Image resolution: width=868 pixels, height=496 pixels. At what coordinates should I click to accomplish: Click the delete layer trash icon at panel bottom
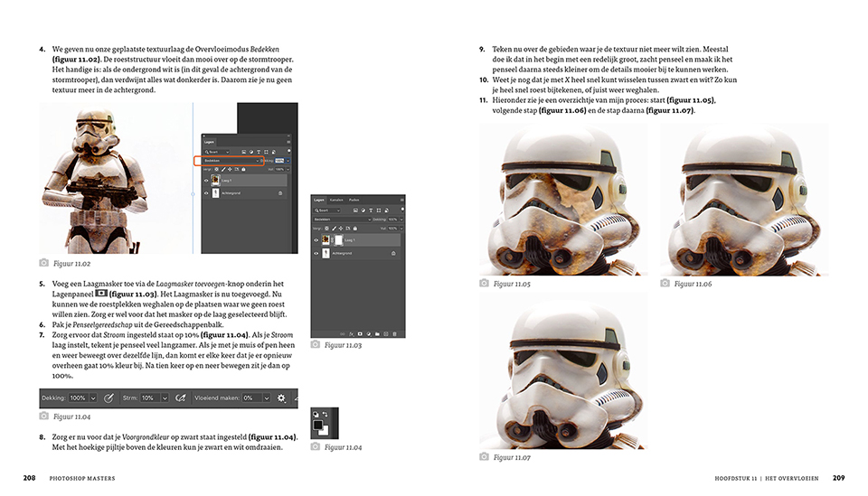coord(395,334)
